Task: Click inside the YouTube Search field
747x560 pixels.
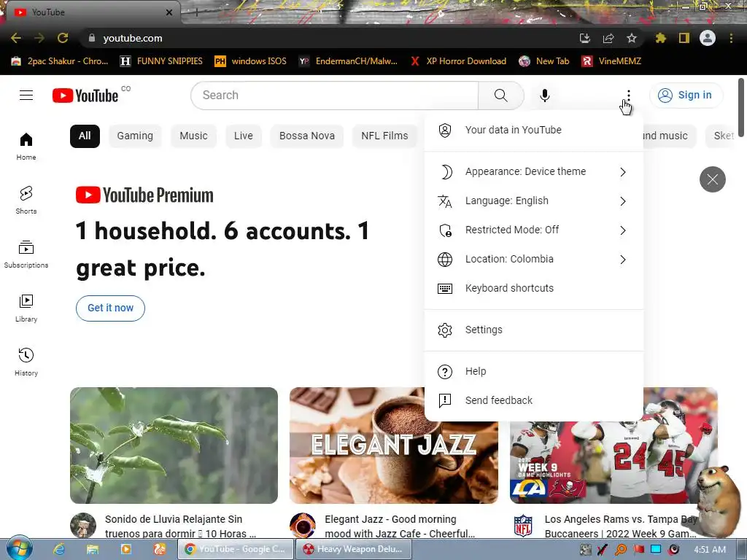Action: (334, 96)
